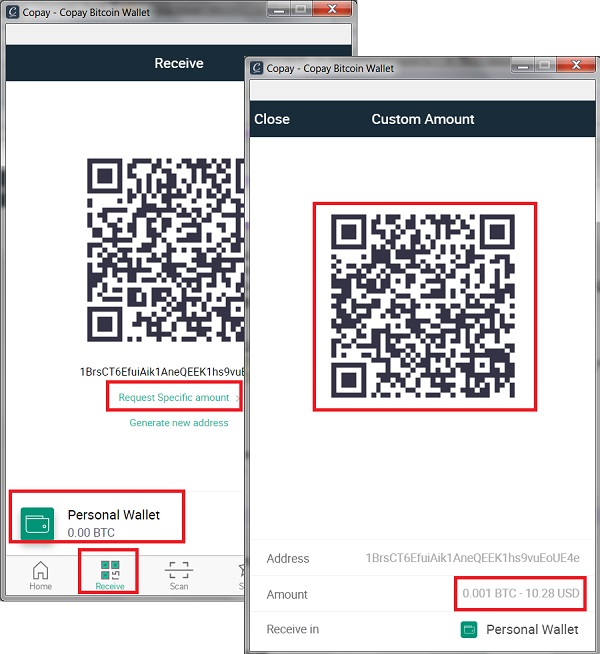Open the Home tab in the Receive window
This screenshot has width=600, height=654.
point(40,575)
